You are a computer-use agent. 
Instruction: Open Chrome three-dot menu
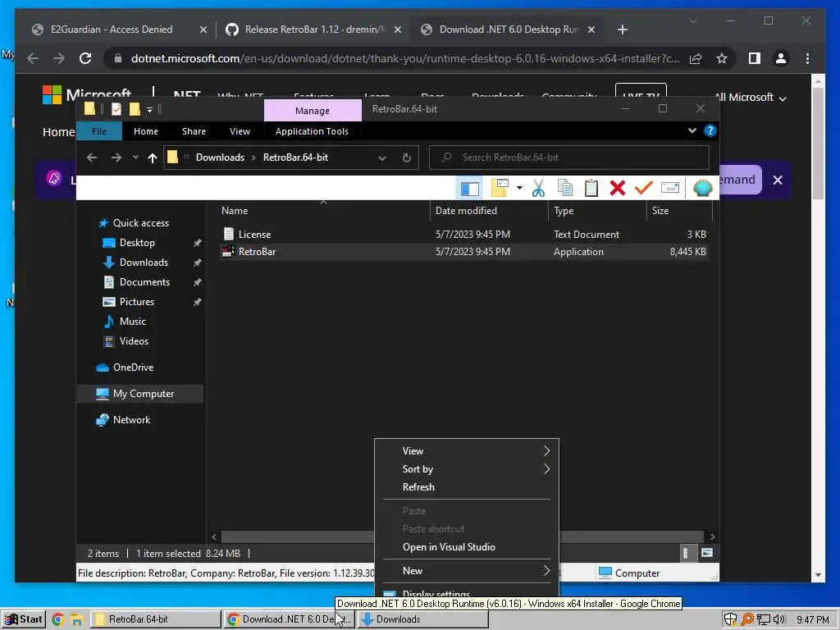[807, 58]
